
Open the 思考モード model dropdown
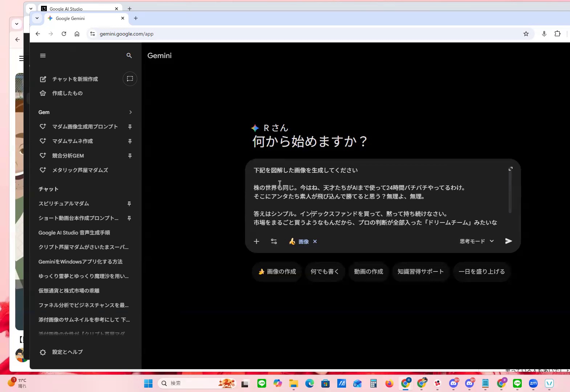(x=477, y=241)
